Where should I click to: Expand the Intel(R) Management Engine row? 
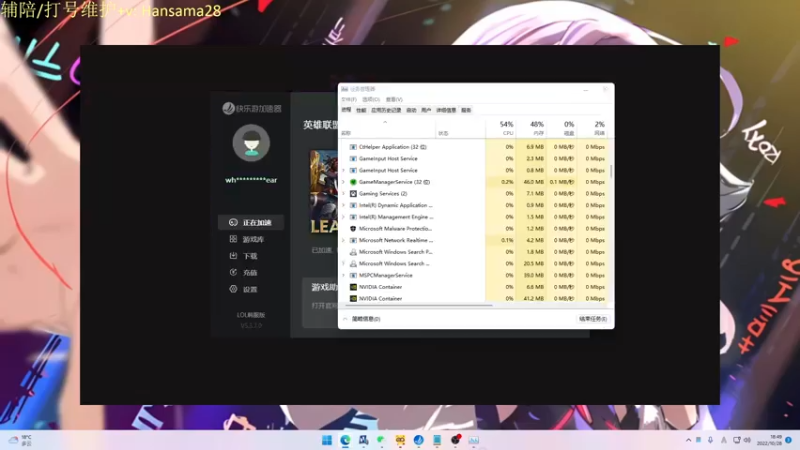[x=344, y=217]
